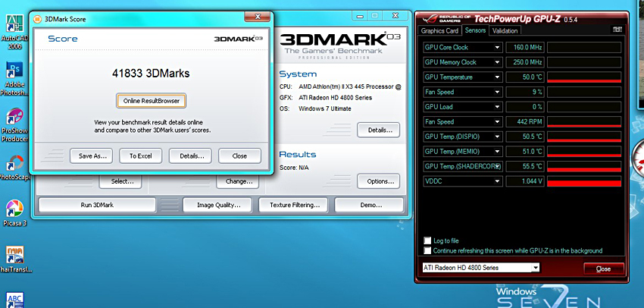Click the GPU Memory Clock 250.0 MHz value
Screen dimensions: 644x308
525,62
